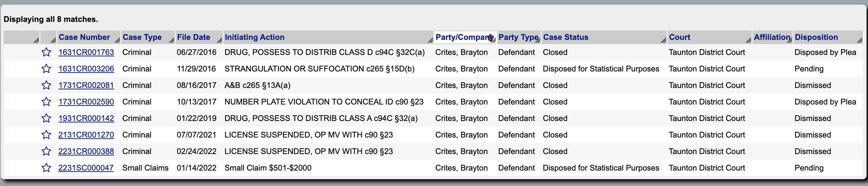This screenshot has width=868, height=186.
Task: Sort by Party/Company column header
Action: pyautogui.click(x=464, y=37)
